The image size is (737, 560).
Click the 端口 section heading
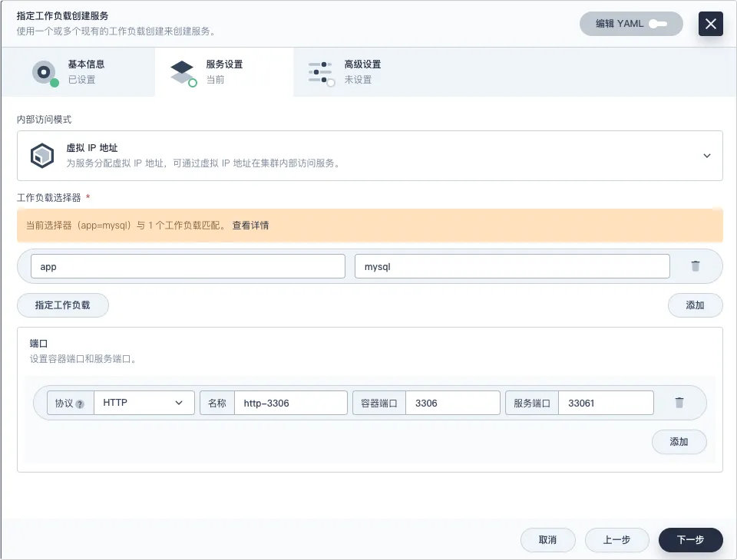coord(38,344)
